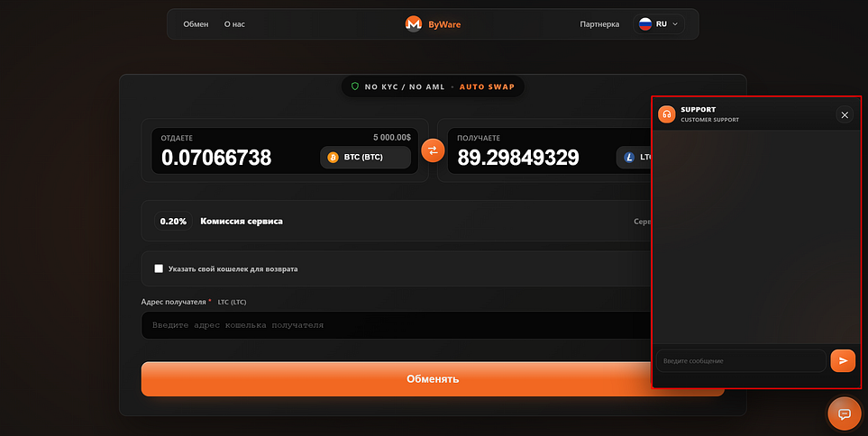Open the О нас page

(x=234, y=24)
